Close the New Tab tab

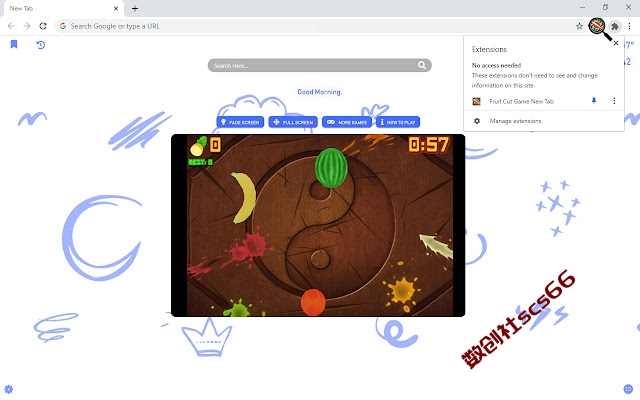tap(116, 8)
